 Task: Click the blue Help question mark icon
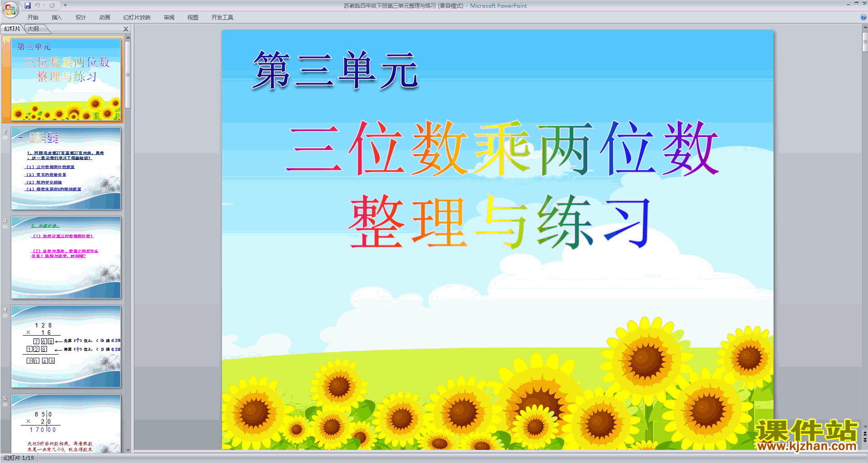coord(863,17)
